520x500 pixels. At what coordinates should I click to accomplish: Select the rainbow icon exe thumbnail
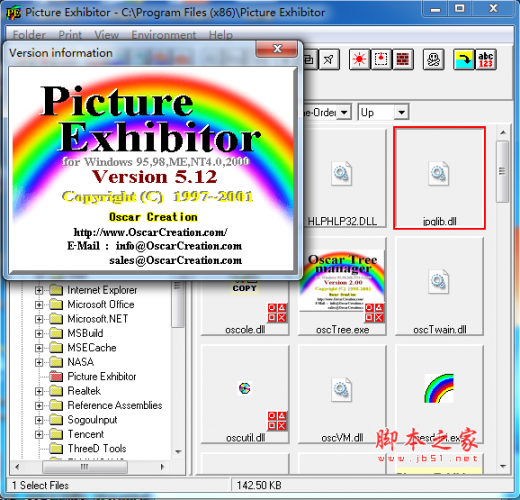[439, 394]
